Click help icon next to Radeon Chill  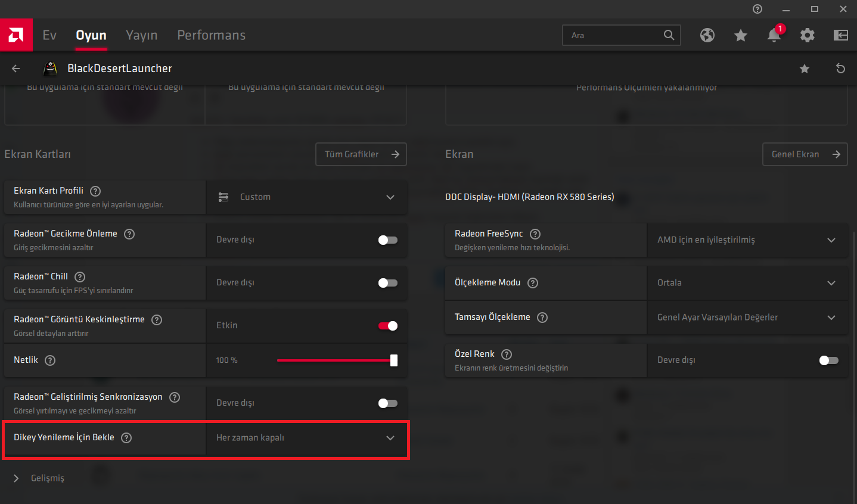point(80,276)
